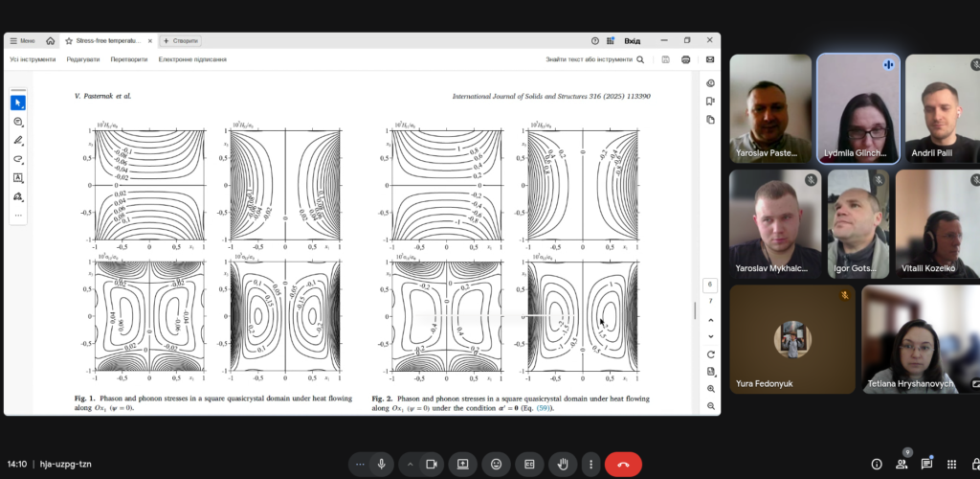The width and height of the screenshot is (980, 479).
Task: Toggle the camera on or off
Action: 431,464
